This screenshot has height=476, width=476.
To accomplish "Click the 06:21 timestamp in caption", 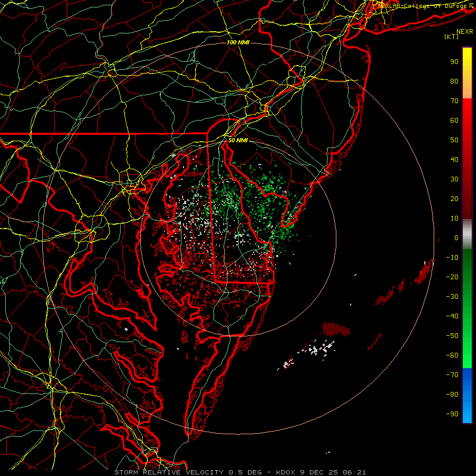I will 354,472.
